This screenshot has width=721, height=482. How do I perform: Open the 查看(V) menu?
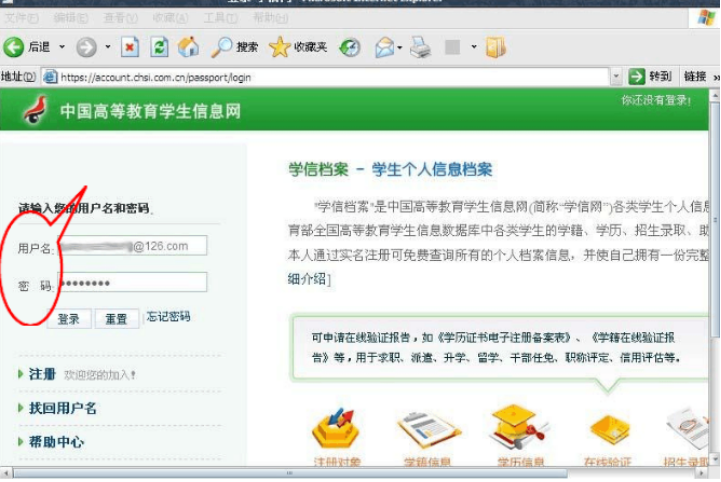[x=120, y=18]
